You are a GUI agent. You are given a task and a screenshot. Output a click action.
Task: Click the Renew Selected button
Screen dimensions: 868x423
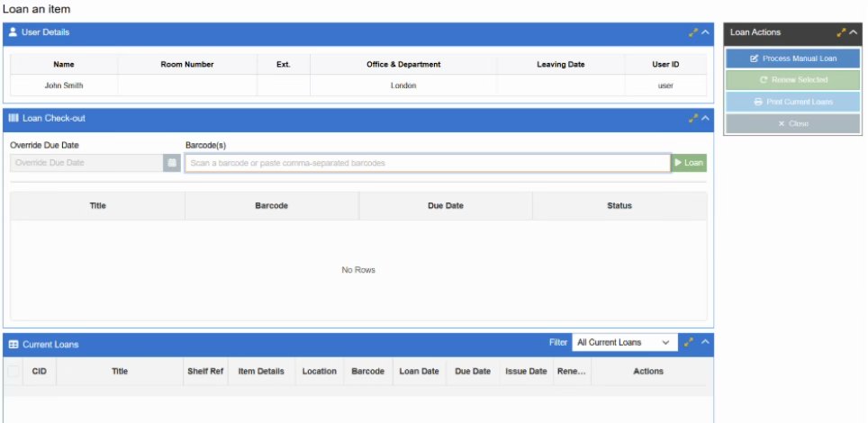(792, 80)
